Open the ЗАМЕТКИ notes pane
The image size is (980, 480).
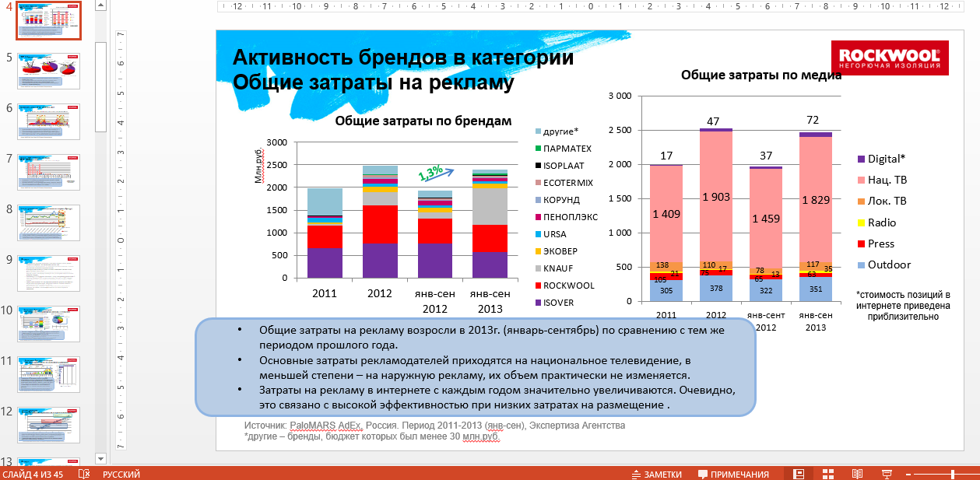coord(656,474)
